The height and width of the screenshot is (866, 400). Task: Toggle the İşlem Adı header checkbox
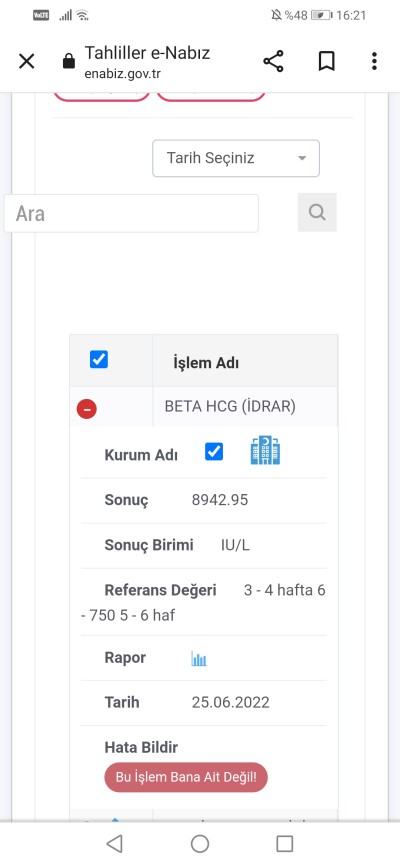[99, 360]
